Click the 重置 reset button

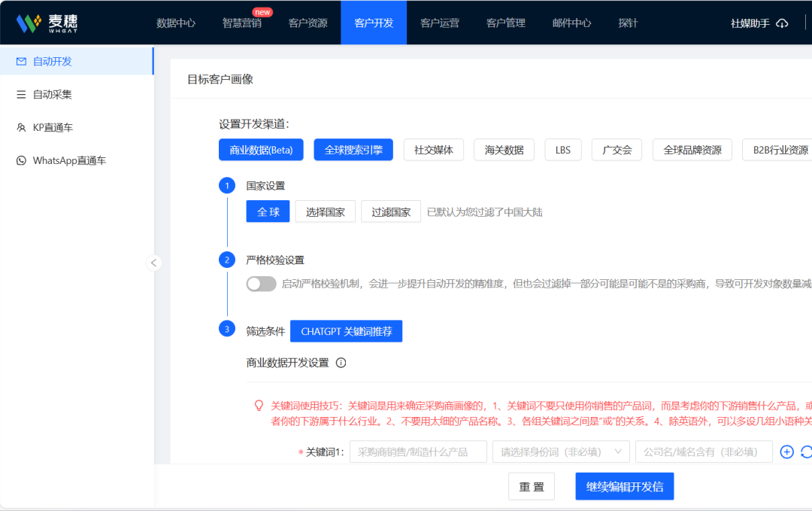(532, 486)
